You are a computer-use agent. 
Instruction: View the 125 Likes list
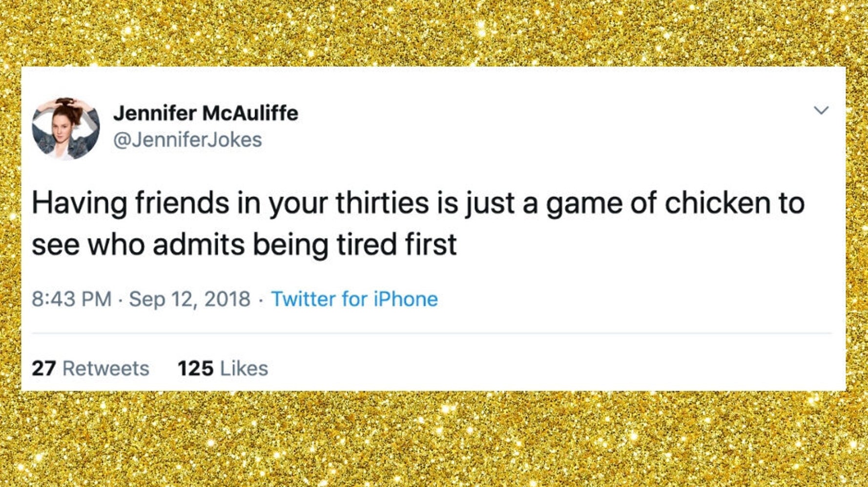pos(223,368)
